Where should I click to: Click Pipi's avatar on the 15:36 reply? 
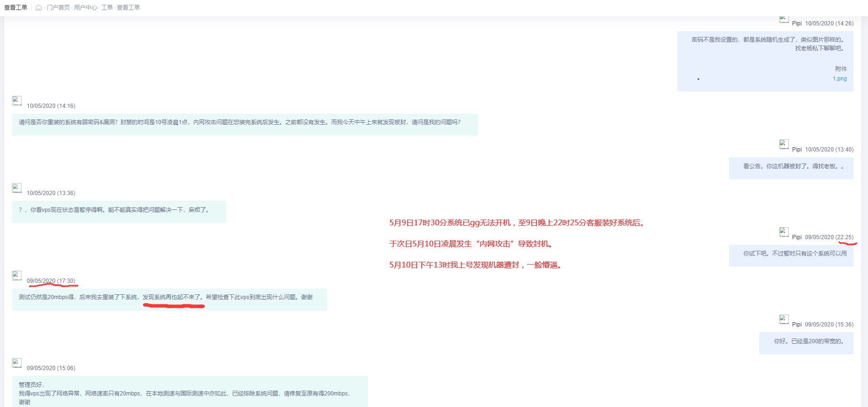coord(784,319)
